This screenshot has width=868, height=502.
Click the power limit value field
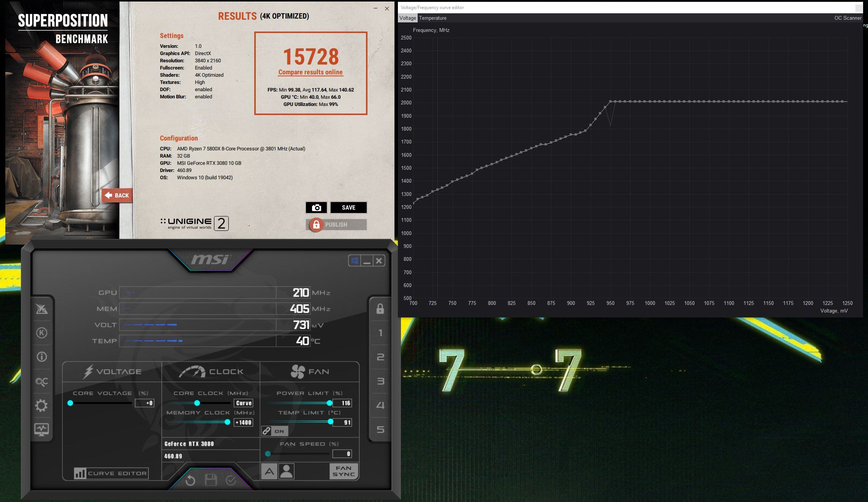click(x=342, y=403)
